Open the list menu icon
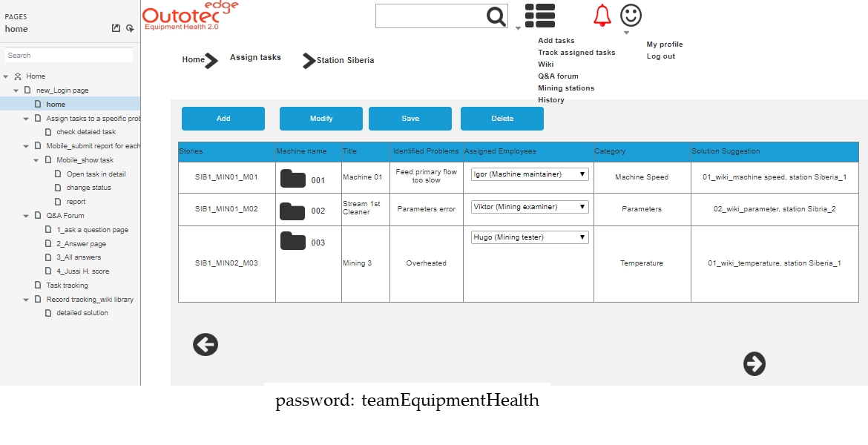868x445 pixels. pyautogui.click(x=540, y=16)
